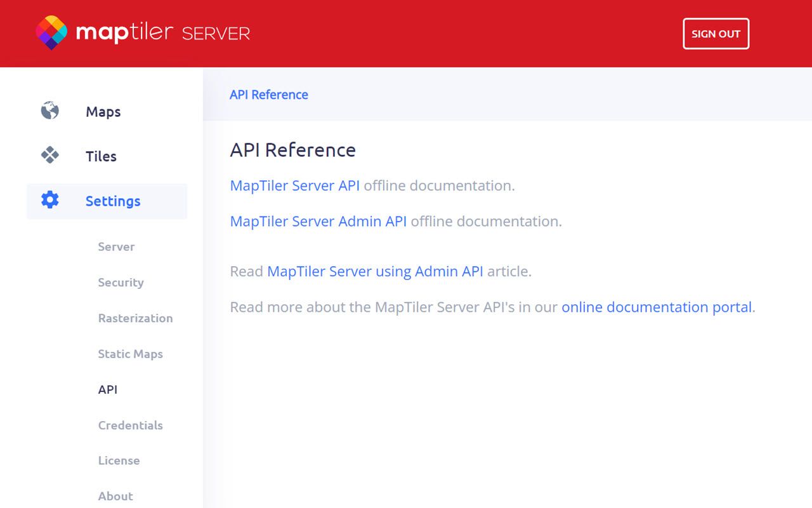
Task: Open the Maps section from sidebar
Action: pos(103,112)
